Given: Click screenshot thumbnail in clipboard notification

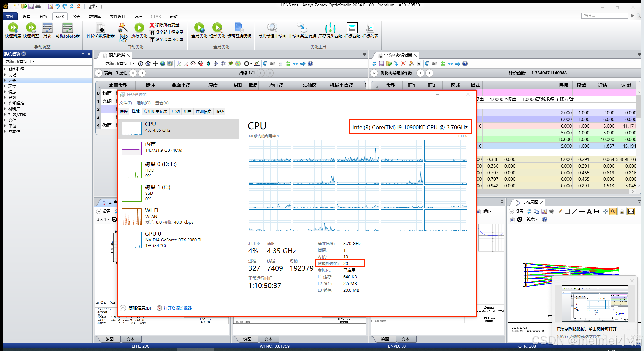Looking at the screenshot, I should click(x=594, y=303).
